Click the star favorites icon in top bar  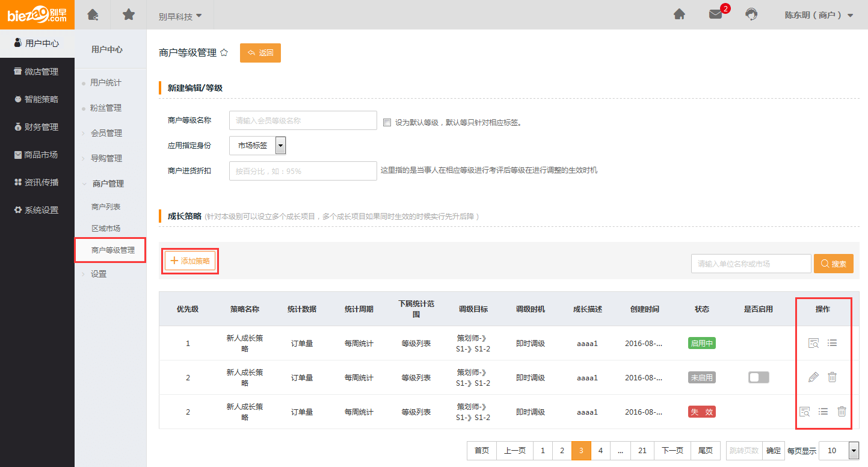pos(129,14)
